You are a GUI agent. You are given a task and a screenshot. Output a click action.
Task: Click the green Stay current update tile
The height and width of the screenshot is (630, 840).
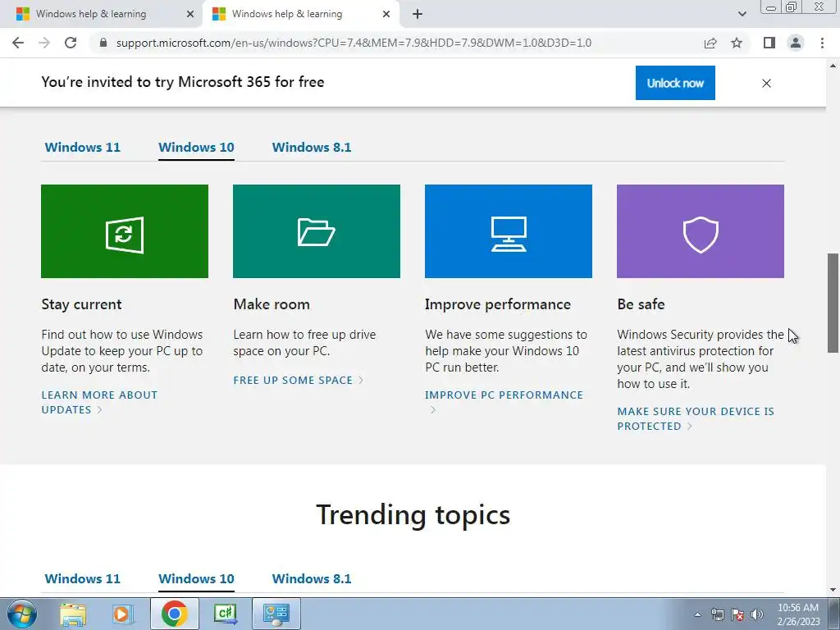pos(125,231)
